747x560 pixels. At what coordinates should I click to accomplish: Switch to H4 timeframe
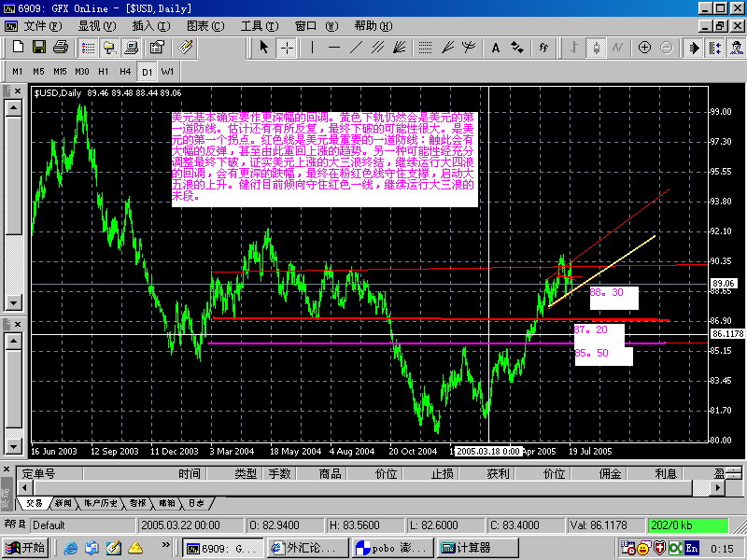coord(125,72)
